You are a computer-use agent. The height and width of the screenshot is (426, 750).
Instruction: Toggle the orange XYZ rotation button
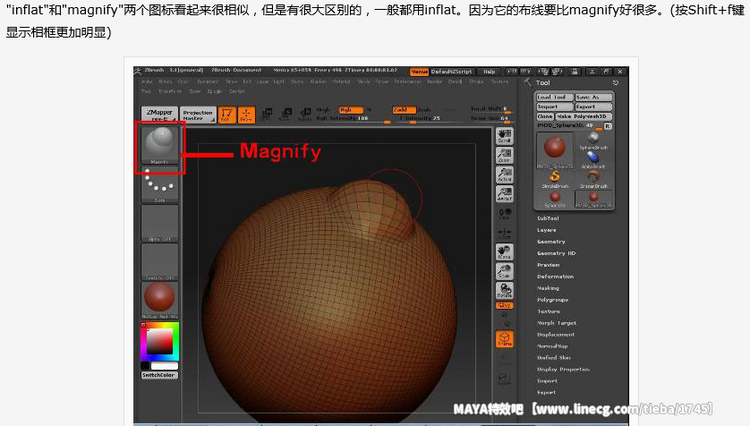click(x=505, y=306)
